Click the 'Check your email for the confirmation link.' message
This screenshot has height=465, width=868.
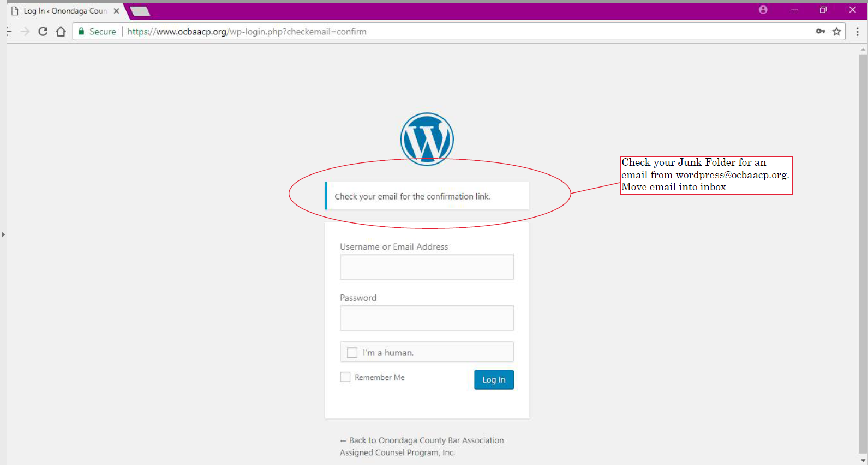[427, 196]
